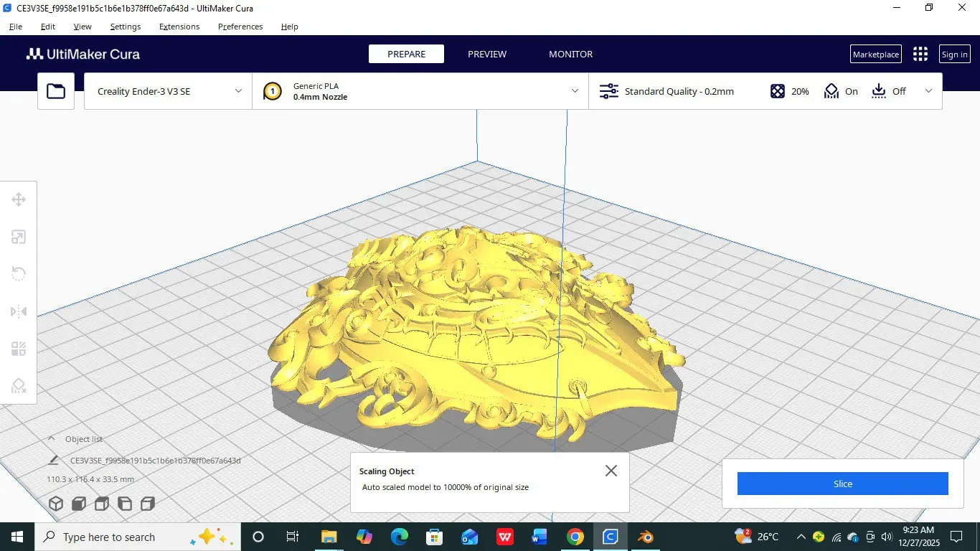Click the Windows taskbar search box
This screenshot has height=551, width=980.
[137, 537]
